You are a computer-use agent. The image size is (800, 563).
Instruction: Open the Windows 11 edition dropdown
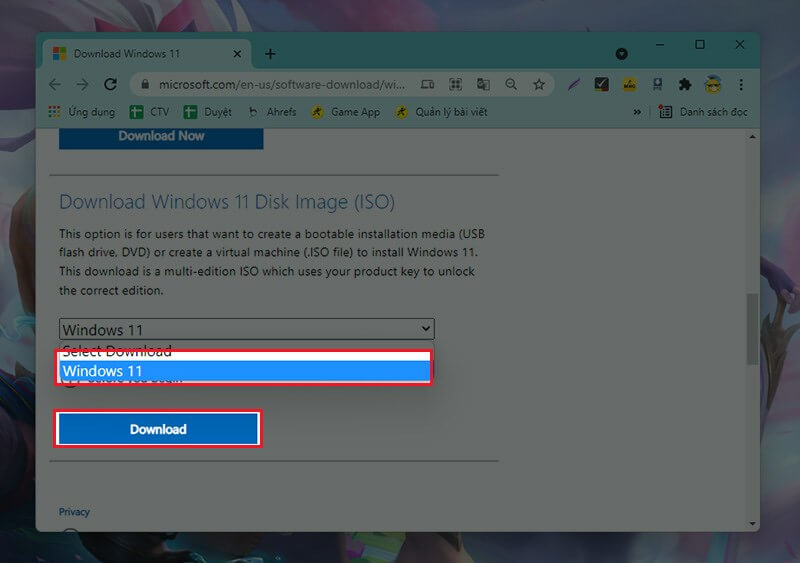(246, 329)
